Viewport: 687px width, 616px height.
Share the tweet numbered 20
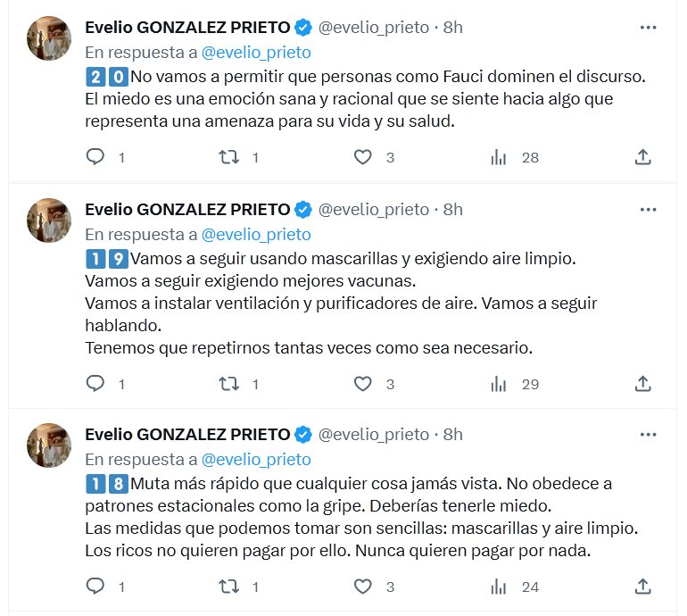pos(642,157)
